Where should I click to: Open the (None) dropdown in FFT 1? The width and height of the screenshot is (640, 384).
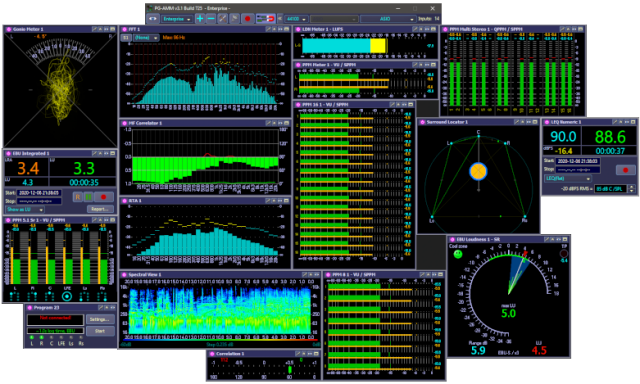(x=146, y=38)
